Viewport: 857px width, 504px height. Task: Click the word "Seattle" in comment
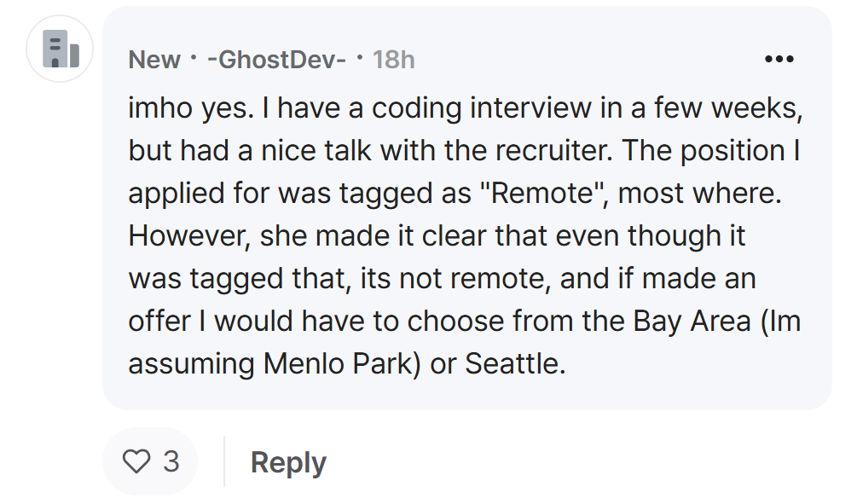click(515, 363)
